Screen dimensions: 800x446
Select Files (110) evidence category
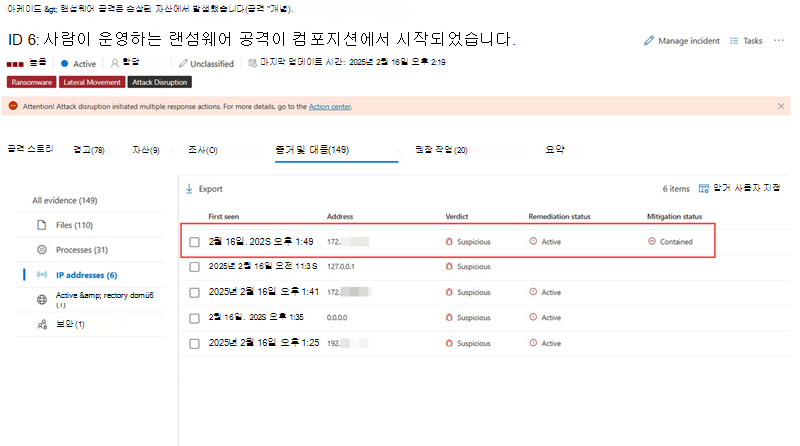coord(74,225)
